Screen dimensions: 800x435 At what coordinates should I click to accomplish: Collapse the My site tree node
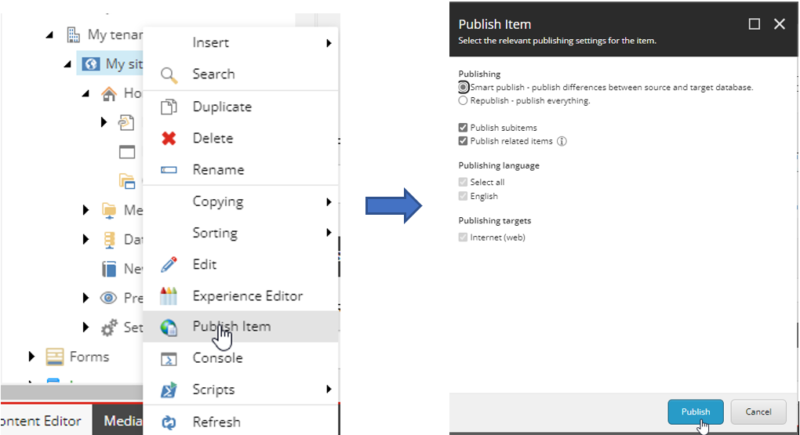[x=68, y=65]
